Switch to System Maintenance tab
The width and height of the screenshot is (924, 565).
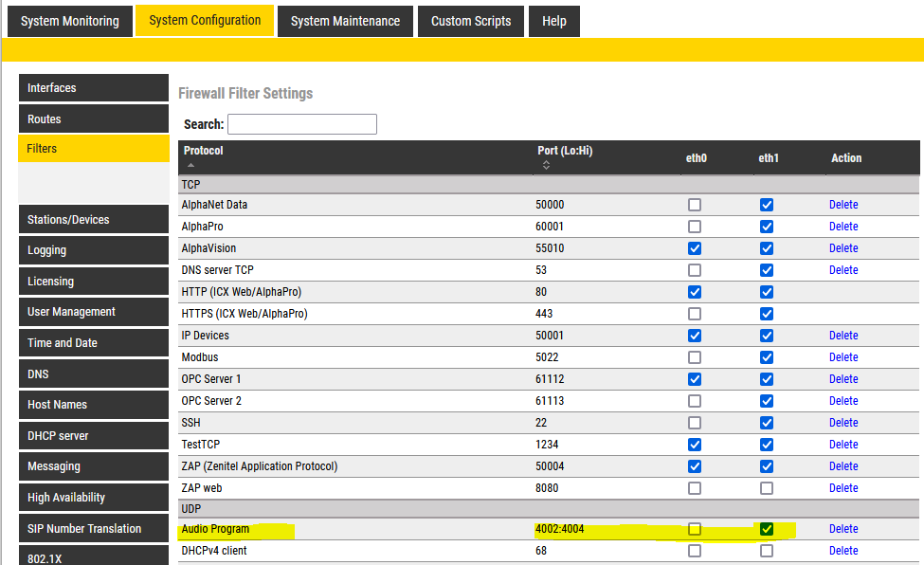click(345, 21)
